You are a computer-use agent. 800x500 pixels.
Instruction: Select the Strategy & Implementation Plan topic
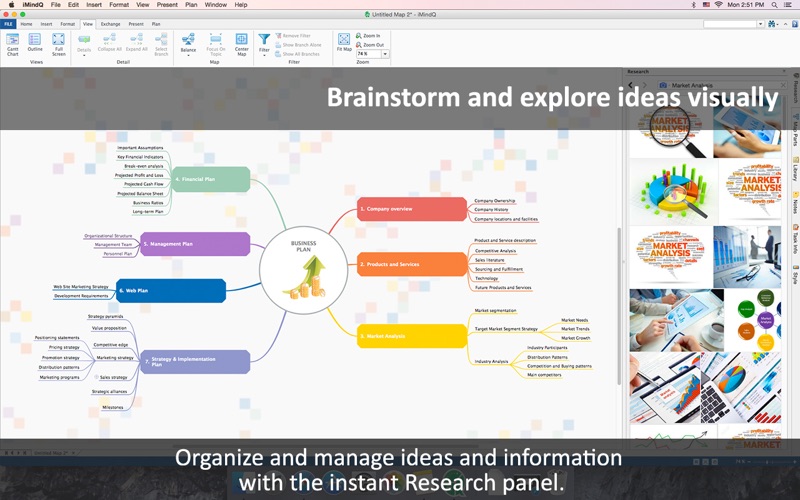[x=195, y=362]
